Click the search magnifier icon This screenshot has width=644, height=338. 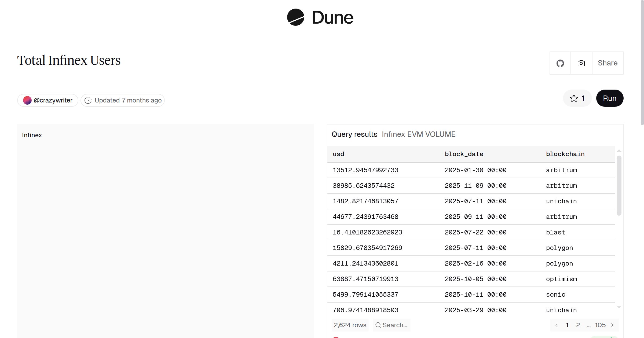point(378,325)
